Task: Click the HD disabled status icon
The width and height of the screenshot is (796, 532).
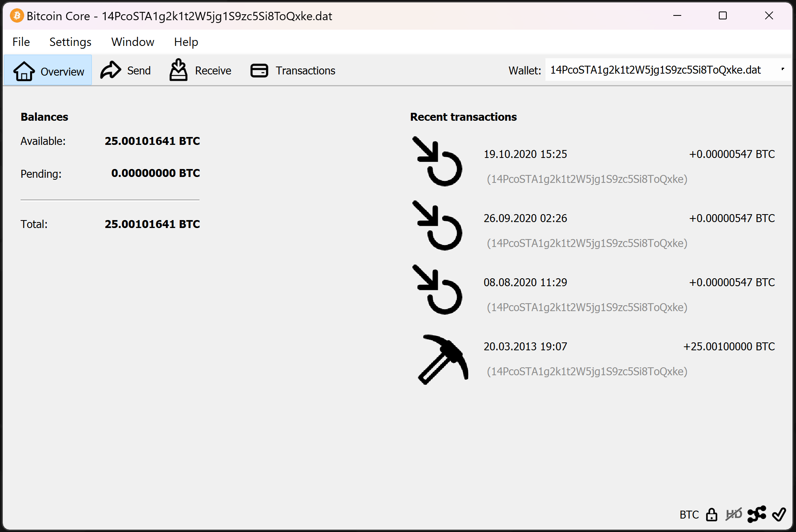Action: pos(733,515)
